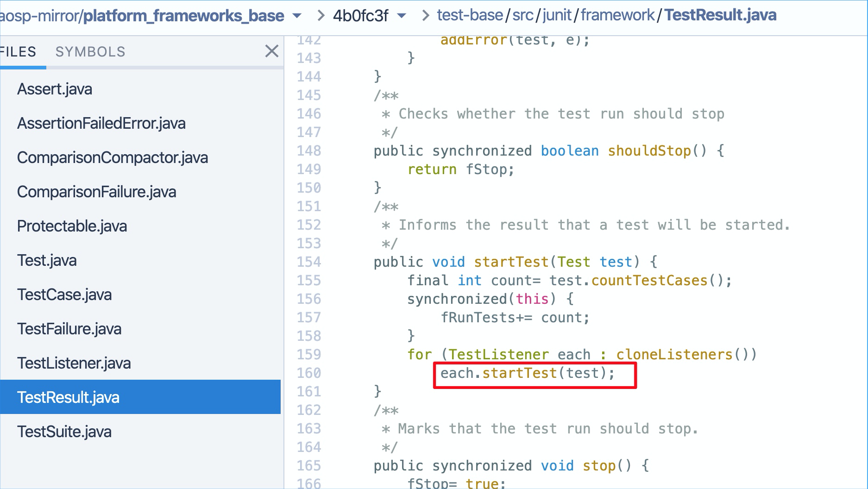Select the highlighted TestResult.java file

pos(140,397)
